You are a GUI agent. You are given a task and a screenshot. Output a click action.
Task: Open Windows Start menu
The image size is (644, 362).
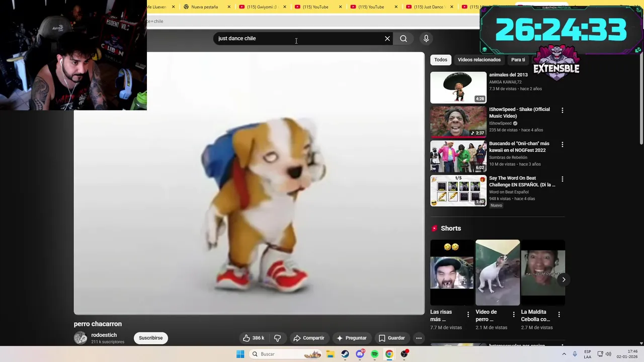coord(240,354)
